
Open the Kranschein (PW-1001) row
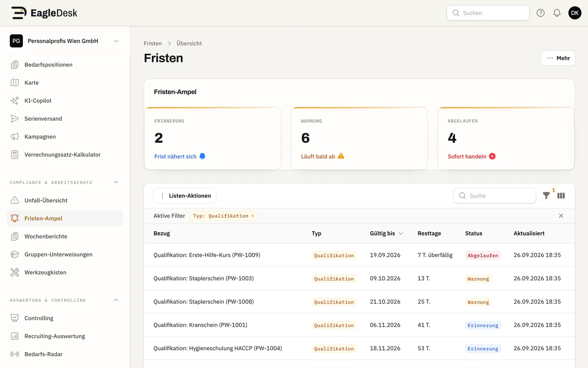359,325
